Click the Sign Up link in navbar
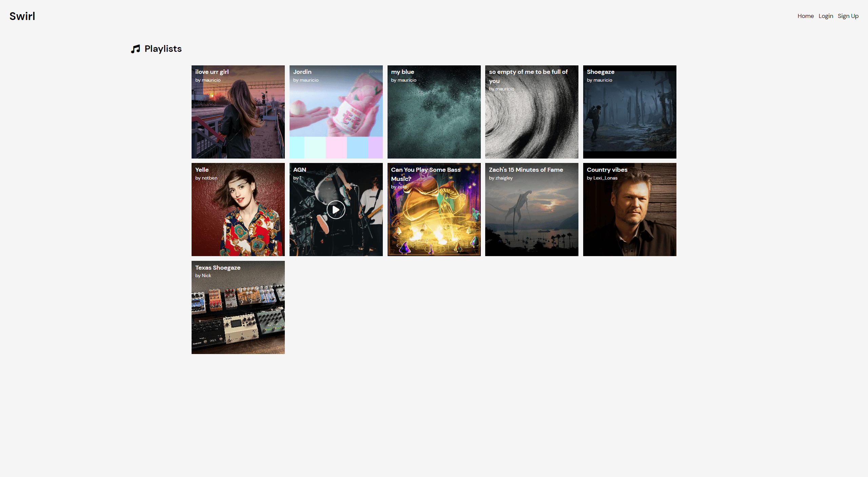The image size is (868, 477). 848,16
